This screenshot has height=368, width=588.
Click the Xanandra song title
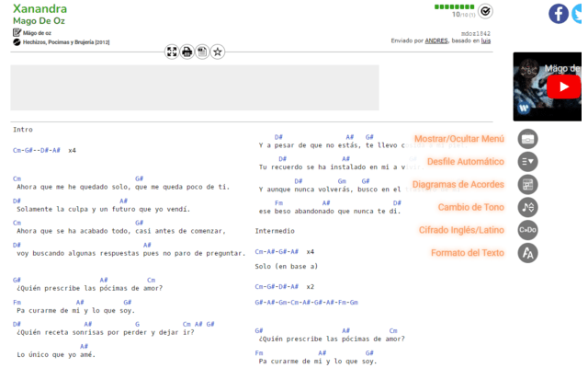click(40, 8)
